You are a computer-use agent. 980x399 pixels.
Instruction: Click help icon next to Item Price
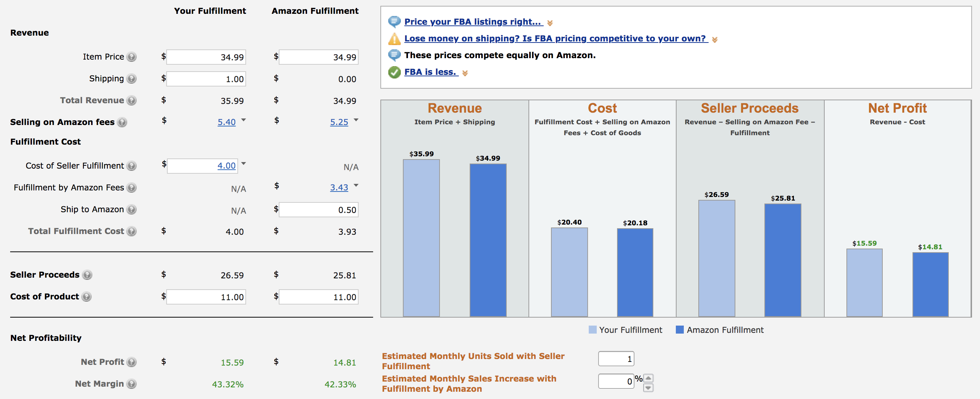coord(131,57)
